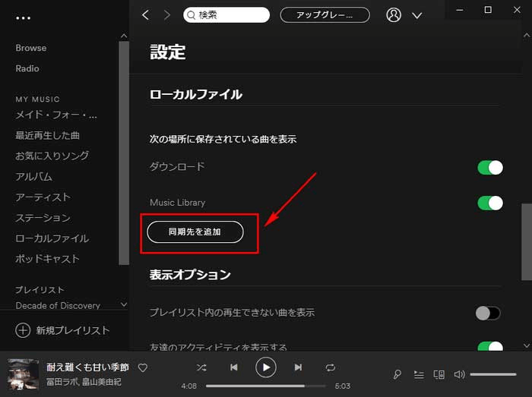Open 最近再生した曲 in the sidebar

pyautogui.click(x=47, y=135)
